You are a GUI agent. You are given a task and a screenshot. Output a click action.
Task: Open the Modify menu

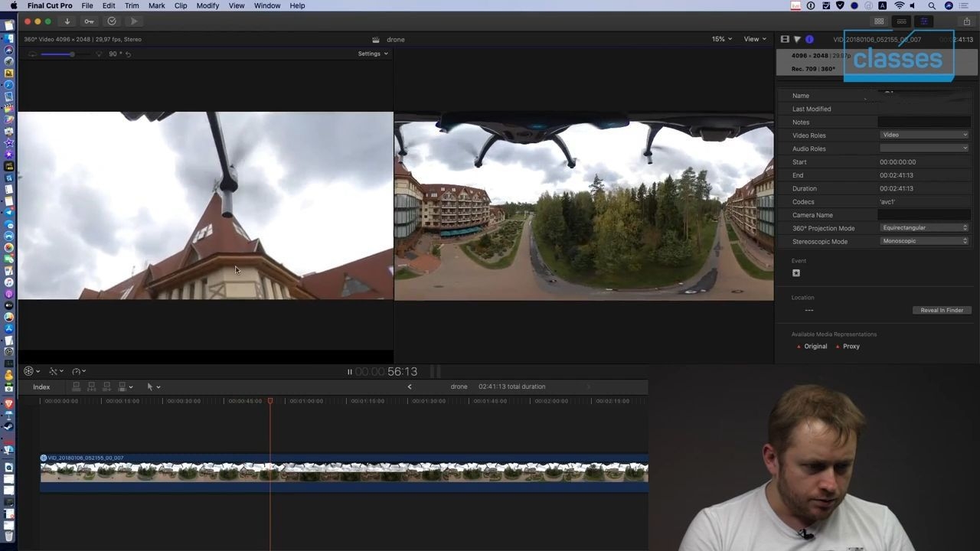[x=207, y=5]
